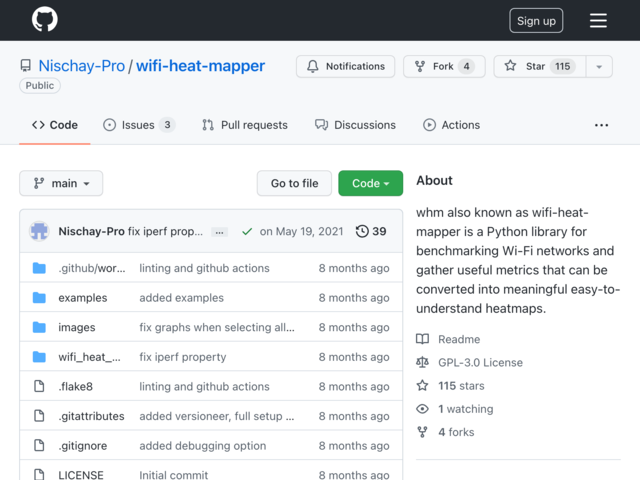The image size is (640, 480).
Task: Open the 4 forks link
Action: (445, 432)
